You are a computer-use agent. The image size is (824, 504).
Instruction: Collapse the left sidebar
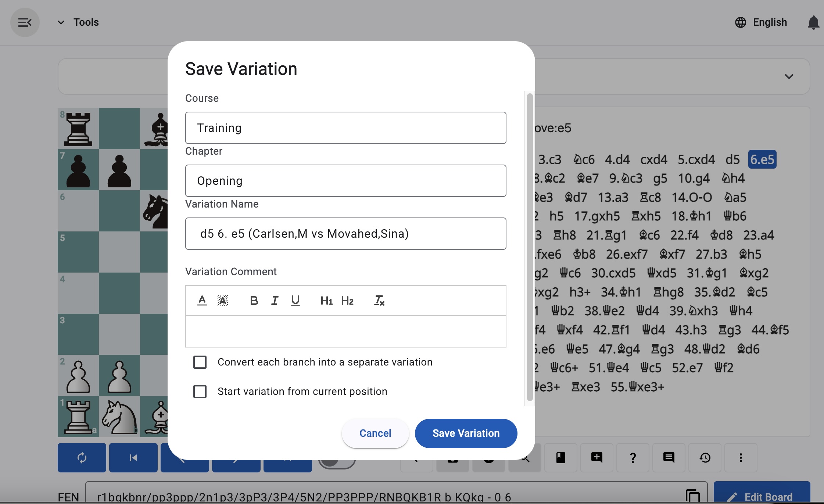pyautogui.click(x=25, y=22)
